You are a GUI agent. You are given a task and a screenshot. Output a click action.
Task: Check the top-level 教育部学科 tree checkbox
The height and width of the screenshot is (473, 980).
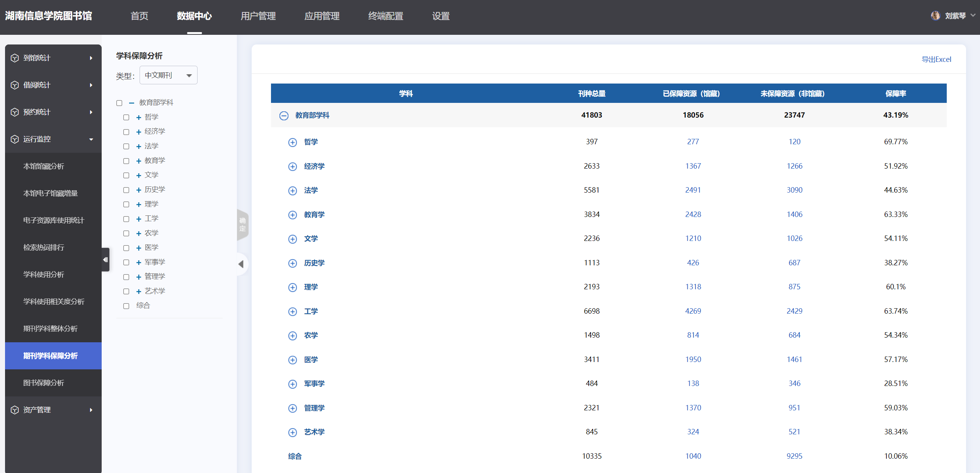pos(119,103)
